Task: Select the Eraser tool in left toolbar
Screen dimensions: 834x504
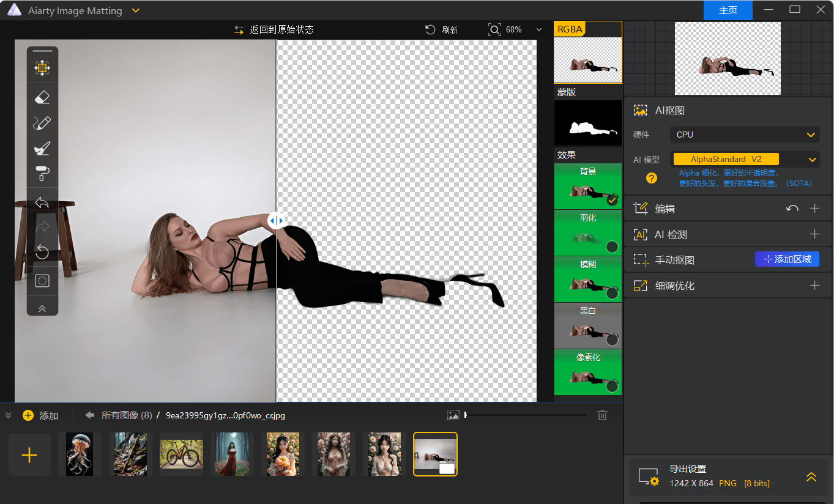Action: [x=42, y=97]
